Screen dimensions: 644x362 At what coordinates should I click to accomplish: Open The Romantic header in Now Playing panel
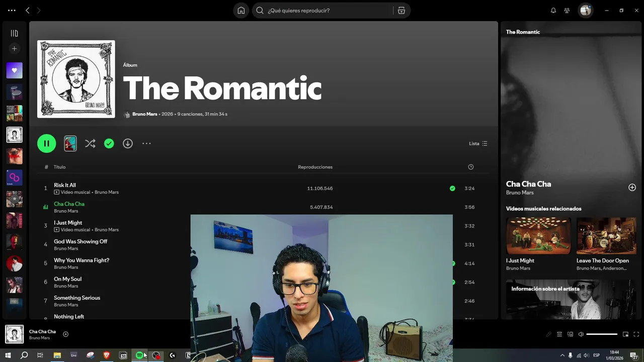point(523,32)
